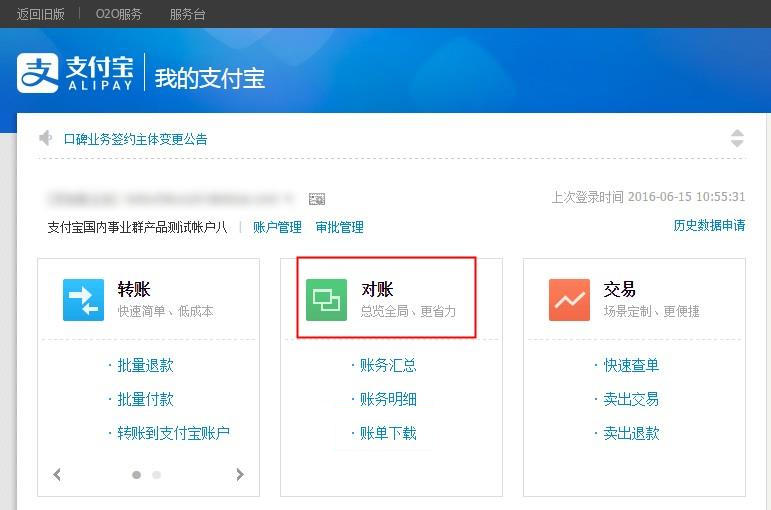Click the 对账 heading text

377,289
